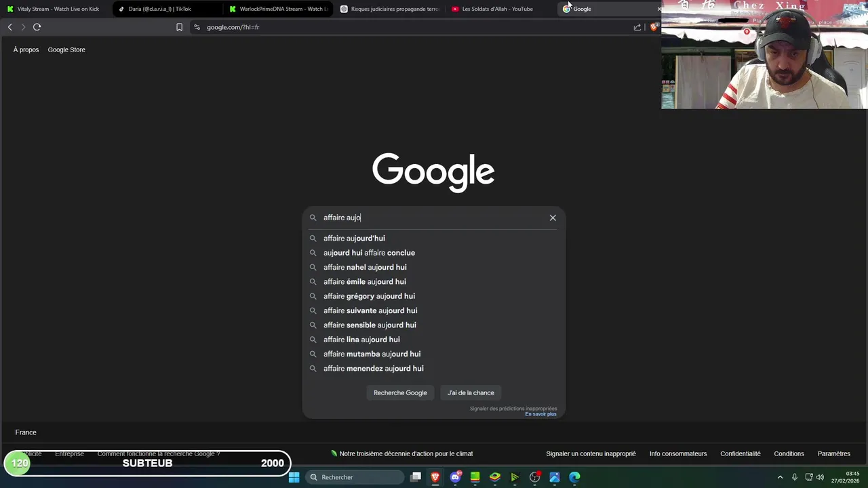Click into the Google search field

(433, 218)
